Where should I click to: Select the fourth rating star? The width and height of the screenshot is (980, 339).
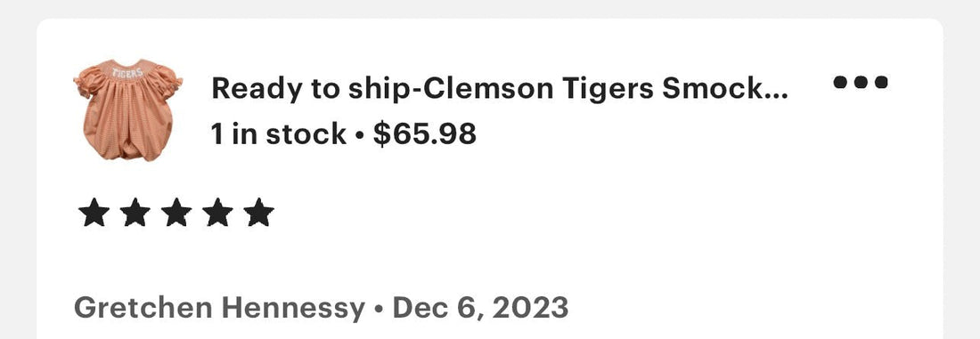click(x=217, y=213)
